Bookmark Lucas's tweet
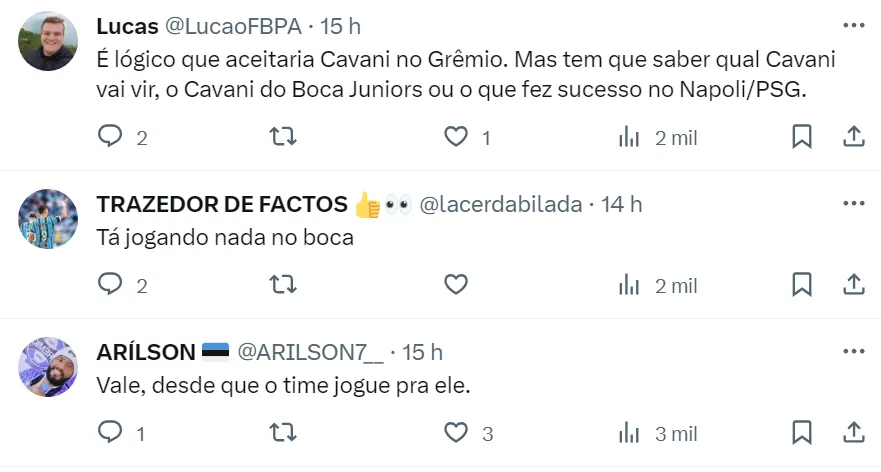Viewport: 881px width, 472px height. click(801, 137)
